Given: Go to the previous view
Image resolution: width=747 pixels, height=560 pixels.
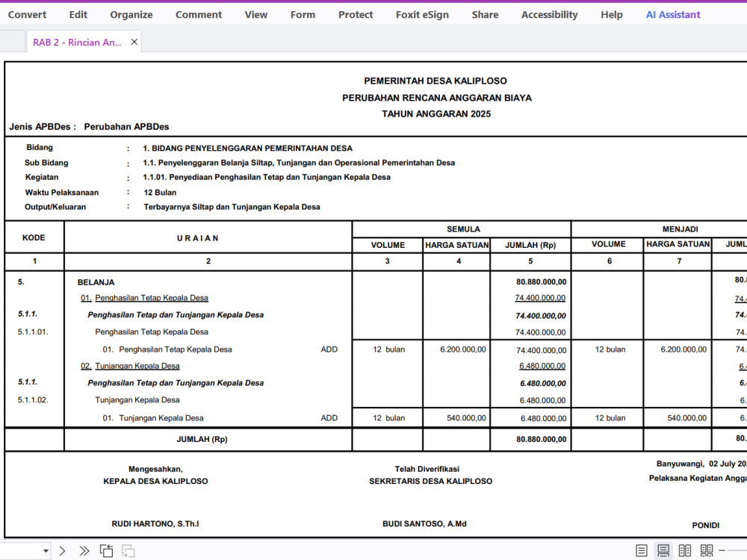Looking at the screenshot, I should pos(107,551).
